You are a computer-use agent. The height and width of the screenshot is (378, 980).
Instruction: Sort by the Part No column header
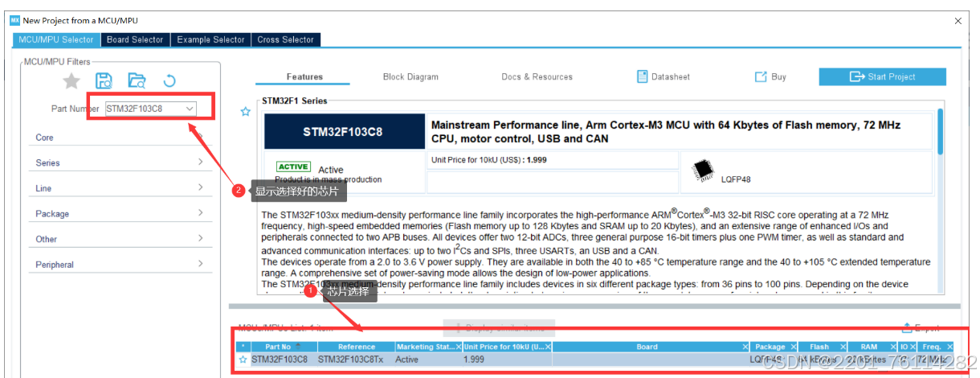tap(284, 347)
